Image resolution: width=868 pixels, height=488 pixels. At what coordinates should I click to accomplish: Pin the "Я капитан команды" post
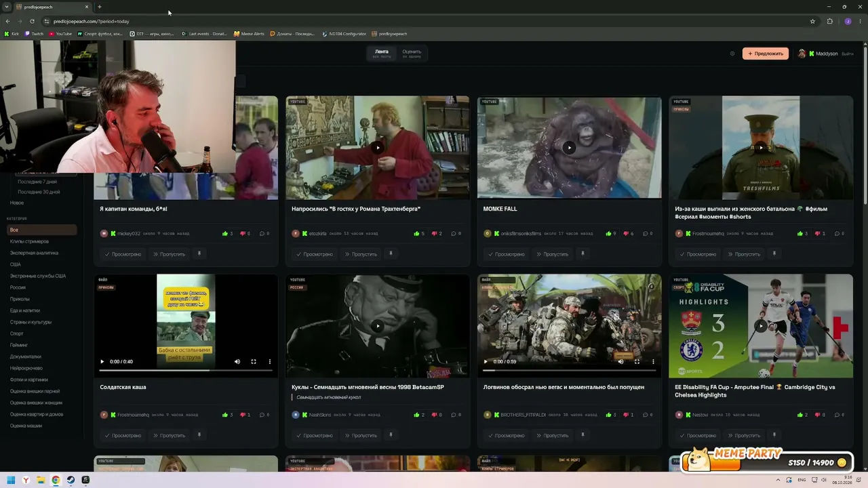pyautogui.click(x=199, y=253)
